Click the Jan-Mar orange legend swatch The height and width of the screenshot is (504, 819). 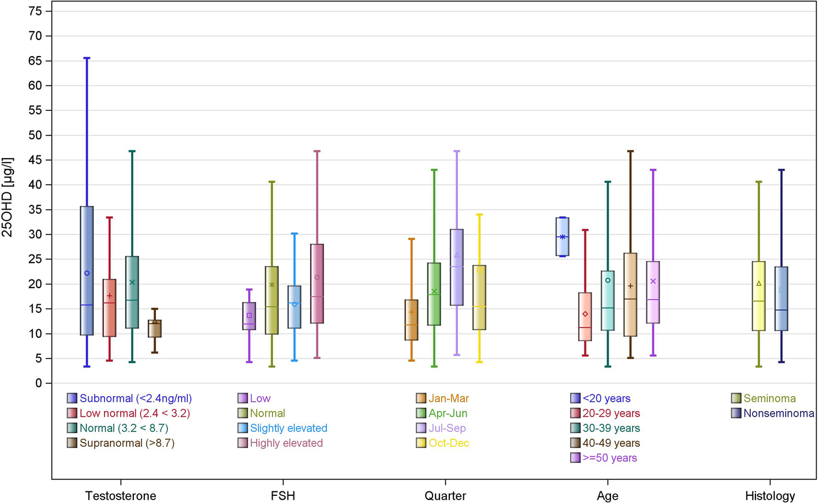click(x=421, y=398)
